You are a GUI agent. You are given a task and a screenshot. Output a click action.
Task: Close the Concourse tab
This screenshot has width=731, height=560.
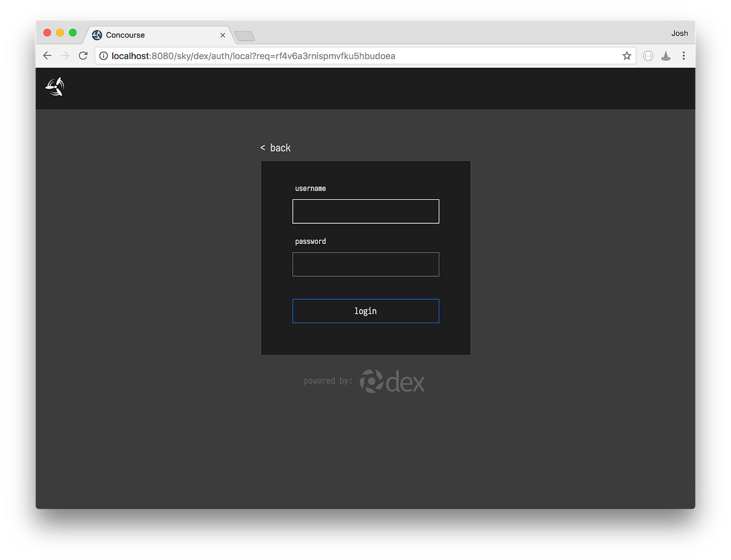[223, 35]
